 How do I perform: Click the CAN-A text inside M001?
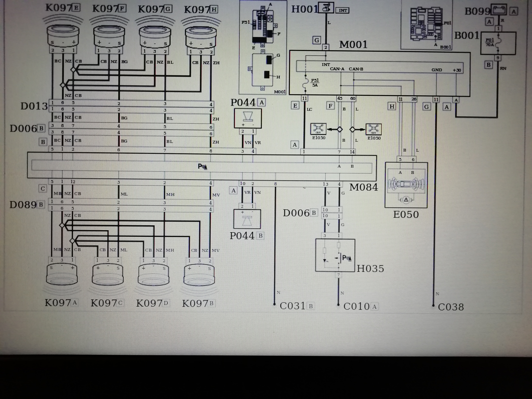pyautogui.click(x=337, y=69)
